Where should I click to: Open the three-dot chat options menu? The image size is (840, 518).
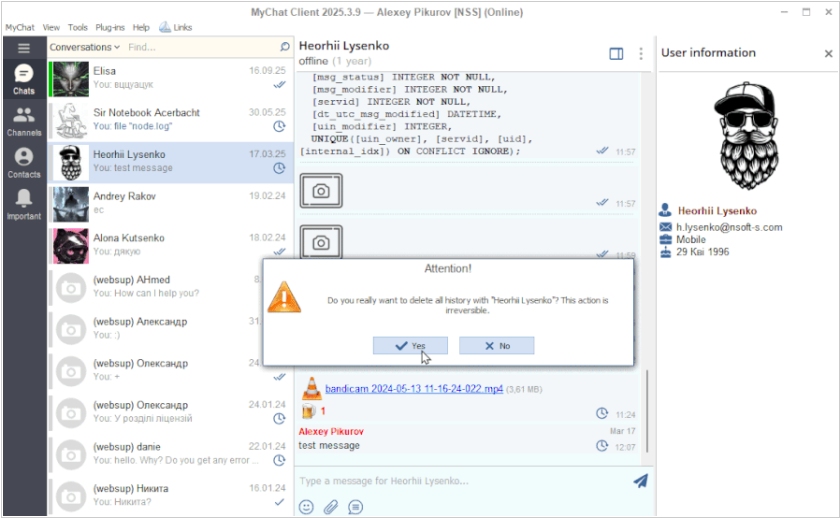[x=640, y=54]
